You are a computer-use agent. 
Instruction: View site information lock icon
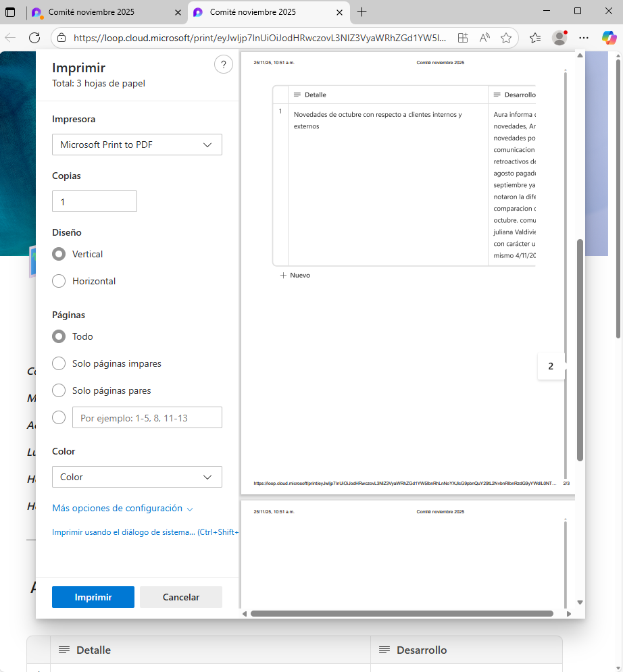tap(61, 38)
